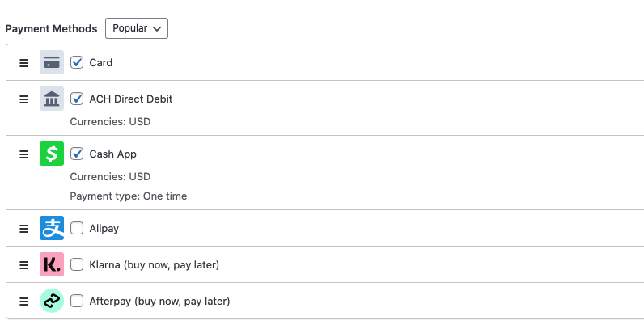
Task: Click the green Cash App logo
Action: pos(52,154)
